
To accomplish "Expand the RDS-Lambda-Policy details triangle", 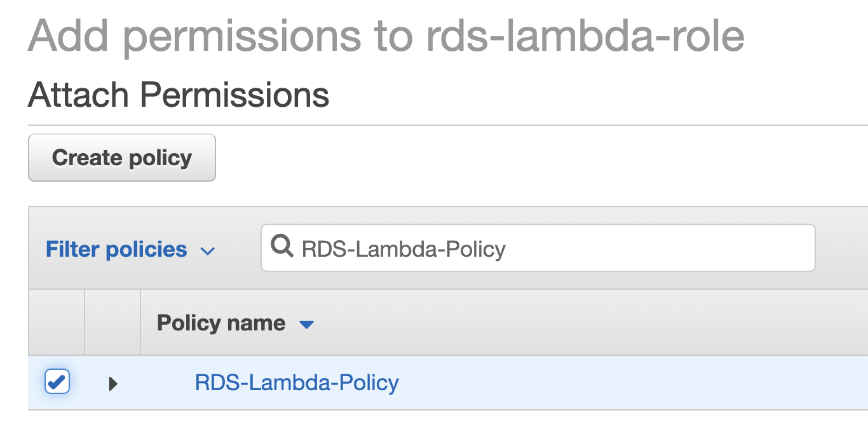I will click(x=113, y=383).
